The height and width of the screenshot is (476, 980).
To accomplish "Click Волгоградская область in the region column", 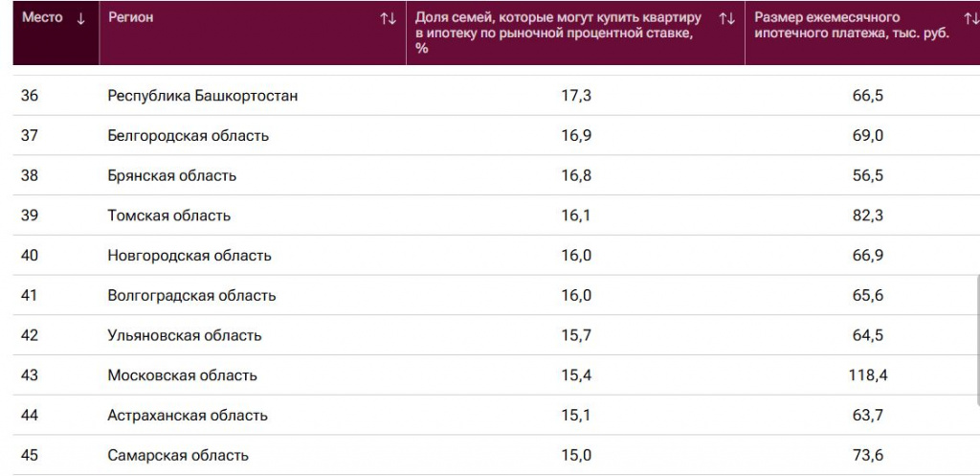I will coord(192,296).
